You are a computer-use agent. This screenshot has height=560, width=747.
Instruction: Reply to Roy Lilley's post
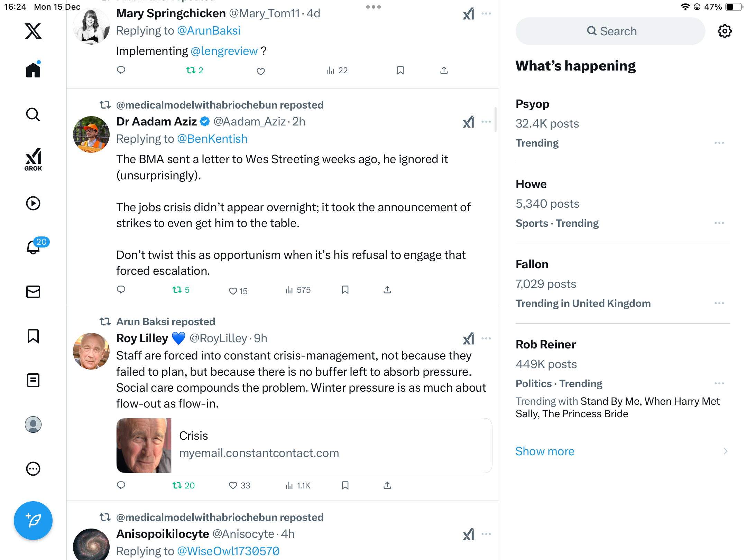(x=121, y=485)
